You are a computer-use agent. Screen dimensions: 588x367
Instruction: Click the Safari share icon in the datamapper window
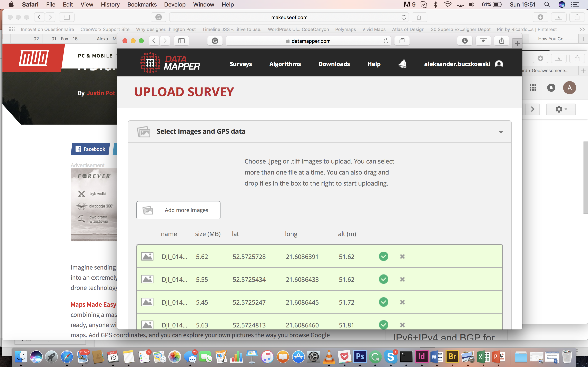pos(501,41)
